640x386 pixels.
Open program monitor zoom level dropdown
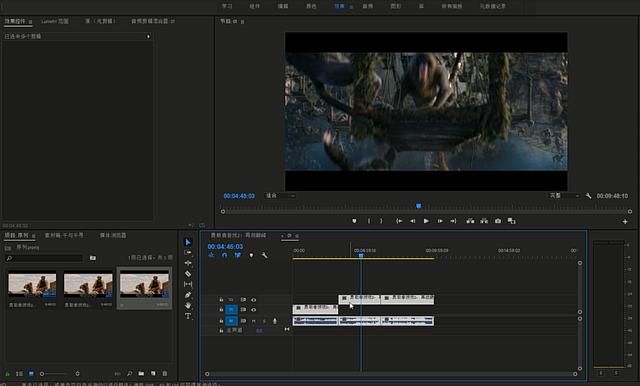click(x=280, y=196)
